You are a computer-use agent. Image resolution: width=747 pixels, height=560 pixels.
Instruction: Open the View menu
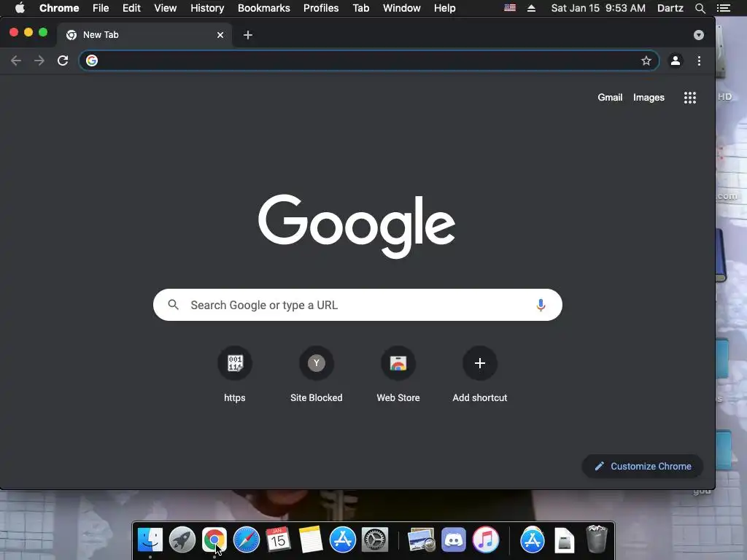pyautogui.click(x=166, y=8)
